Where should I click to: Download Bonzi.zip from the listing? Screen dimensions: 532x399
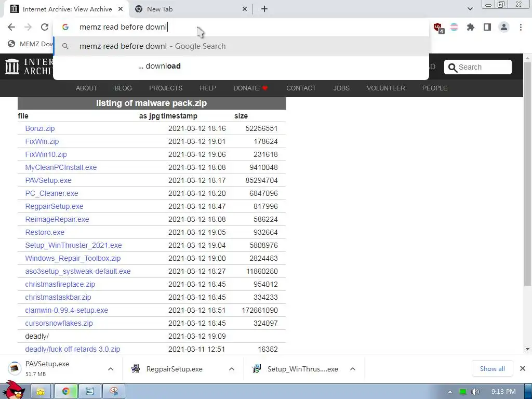(x=39, y=129)
